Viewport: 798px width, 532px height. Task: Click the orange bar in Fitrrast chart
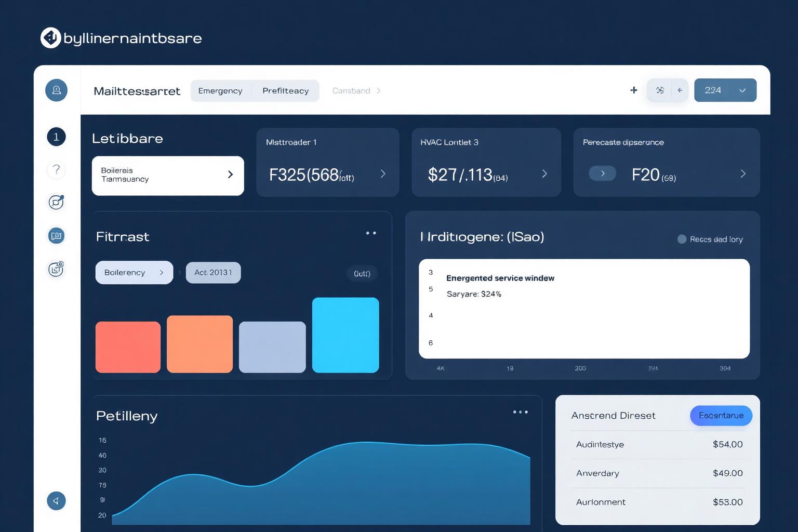click(x=200, y=344)
